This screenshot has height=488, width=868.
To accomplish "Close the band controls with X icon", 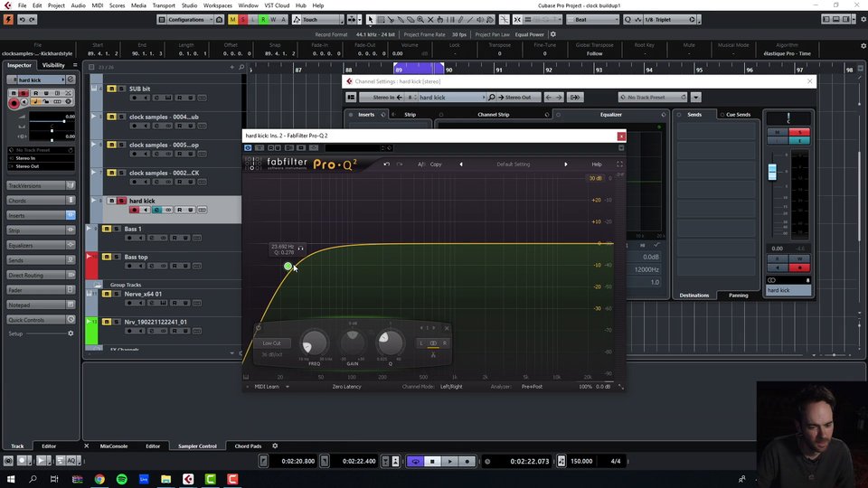I will pos(447,328).
